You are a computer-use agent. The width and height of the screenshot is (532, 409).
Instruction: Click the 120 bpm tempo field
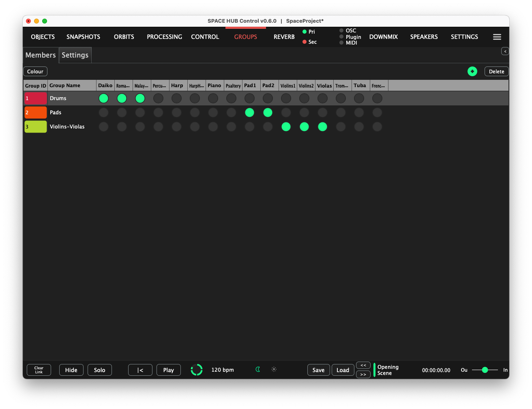point(223,370)
